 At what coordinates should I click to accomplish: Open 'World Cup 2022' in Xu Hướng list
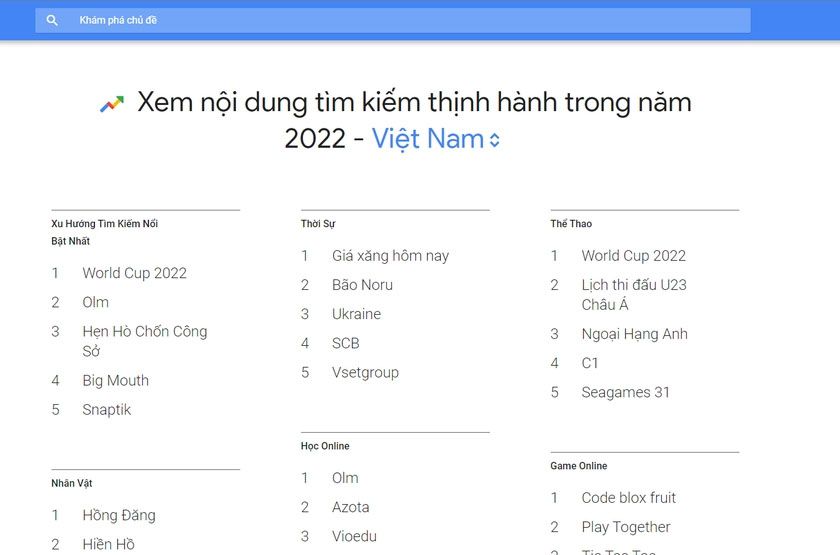(134, 273)
